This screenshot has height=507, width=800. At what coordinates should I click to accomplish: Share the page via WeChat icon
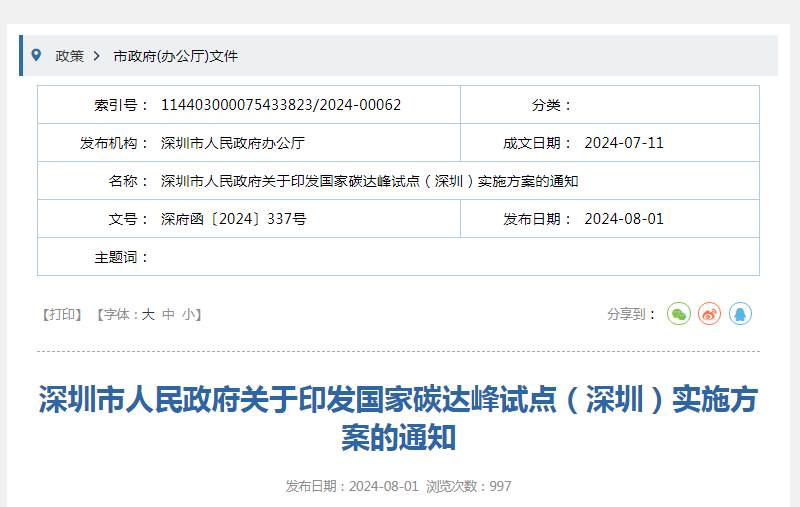679,314
